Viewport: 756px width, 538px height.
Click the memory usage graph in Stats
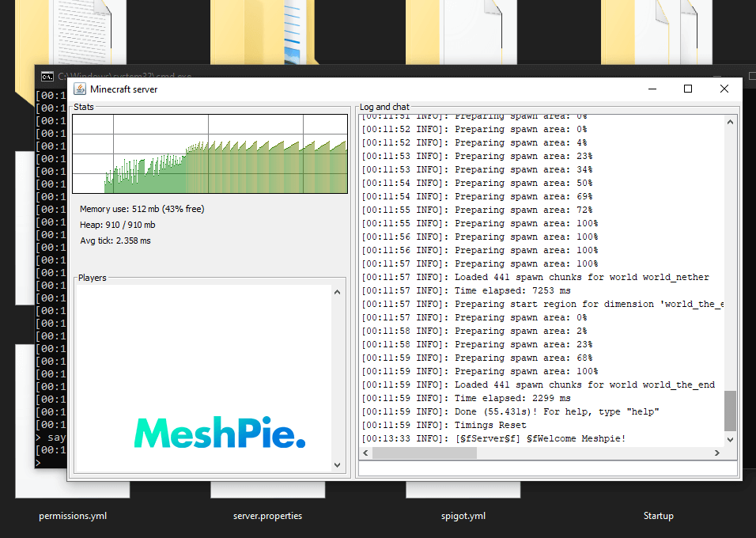[210, 154]
